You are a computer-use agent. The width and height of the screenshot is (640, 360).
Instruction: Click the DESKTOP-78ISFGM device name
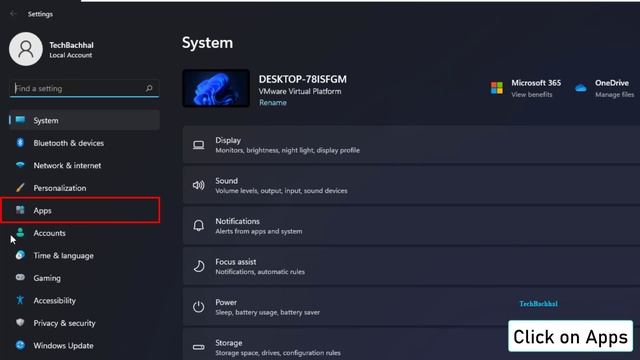pyautogui.click(x=302, y=79)
